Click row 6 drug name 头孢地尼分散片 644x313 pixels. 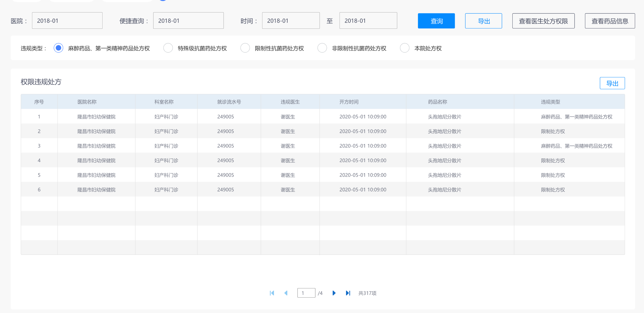(x=445, y=190)
